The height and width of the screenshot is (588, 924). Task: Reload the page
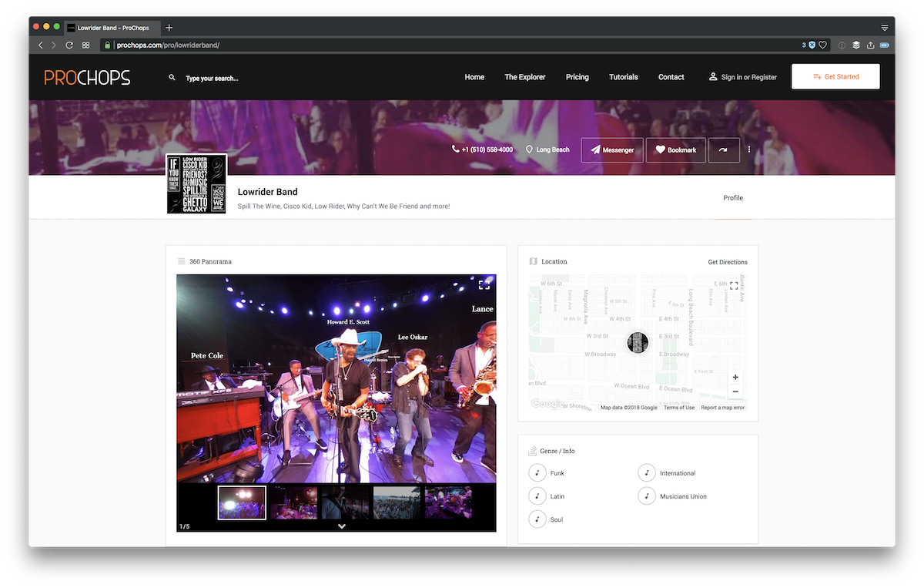(69, 45)
